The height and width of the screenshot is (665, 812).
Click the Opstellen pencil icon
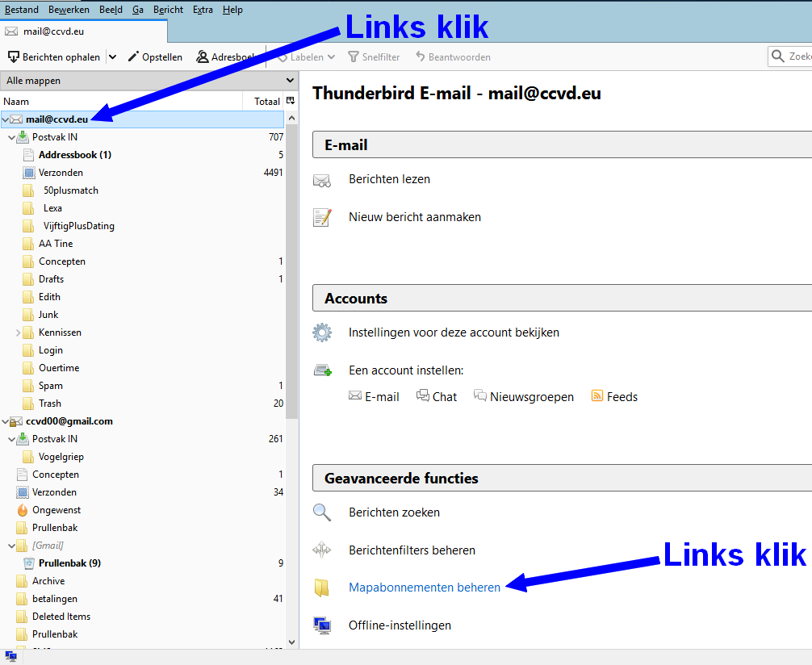click(x=134, y=57)
